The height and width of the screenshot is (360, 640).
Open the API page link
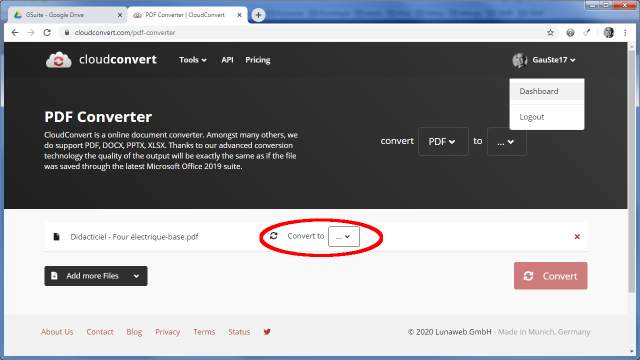(227, 60)
